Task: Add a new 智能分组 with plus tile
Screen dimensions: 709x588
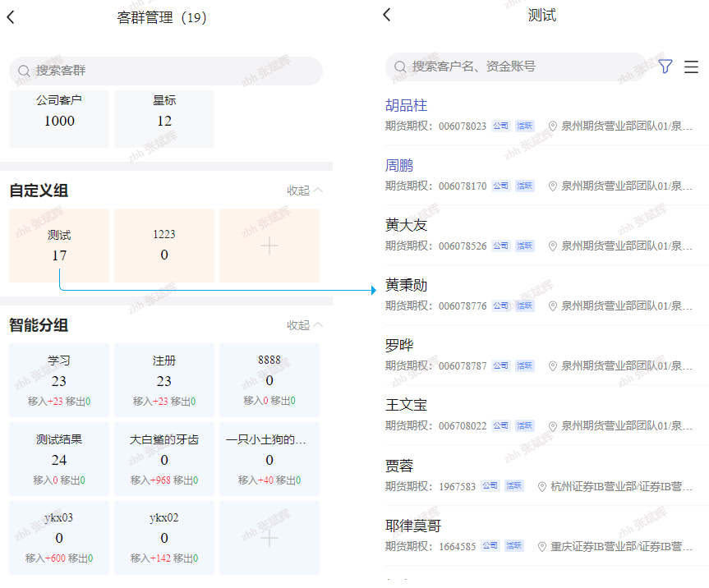Action: 269,538
